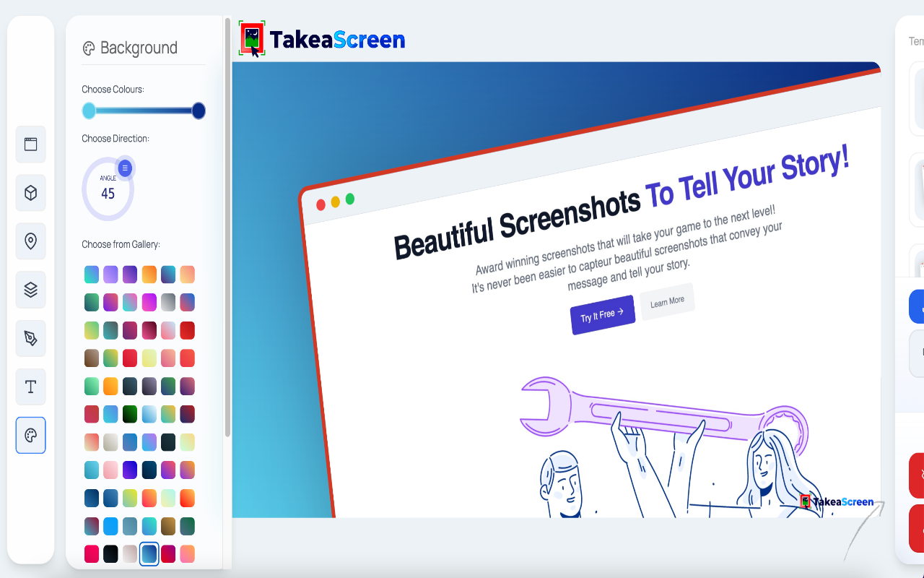Open the browser frame settings in sidebar

(30, 144)
